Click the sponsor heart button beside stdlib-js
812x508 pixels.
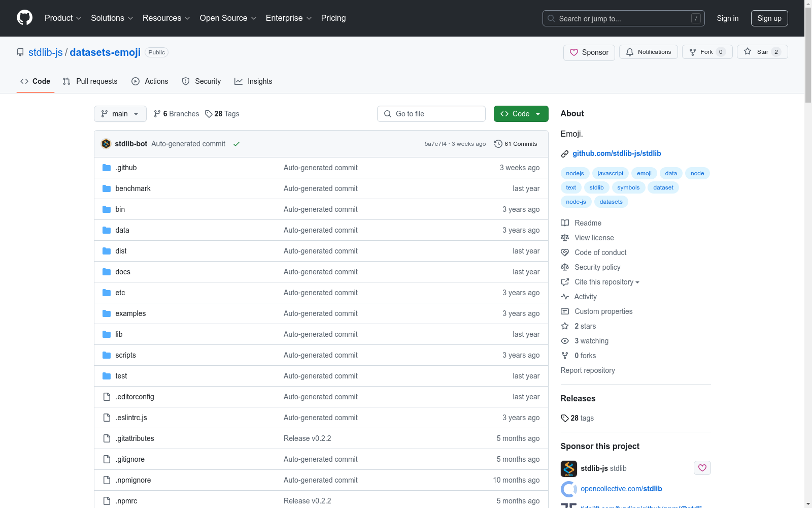pos(702,468)
